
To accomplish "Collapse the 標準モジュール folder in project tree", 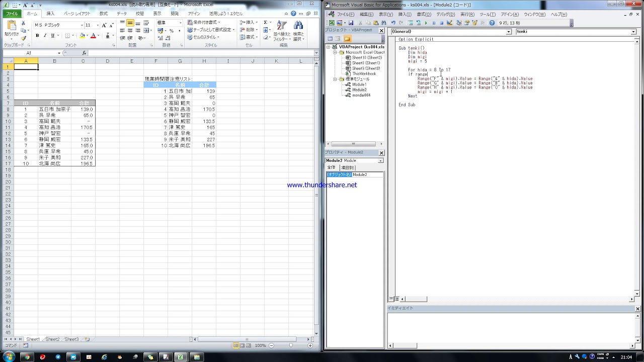I will (x=336, y=79).
